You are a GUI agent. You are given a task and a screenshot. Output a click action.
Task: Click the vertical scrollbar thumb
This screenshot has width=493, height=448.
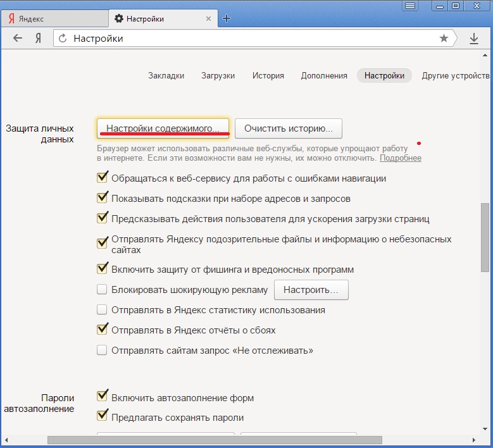tap(485, 237)
